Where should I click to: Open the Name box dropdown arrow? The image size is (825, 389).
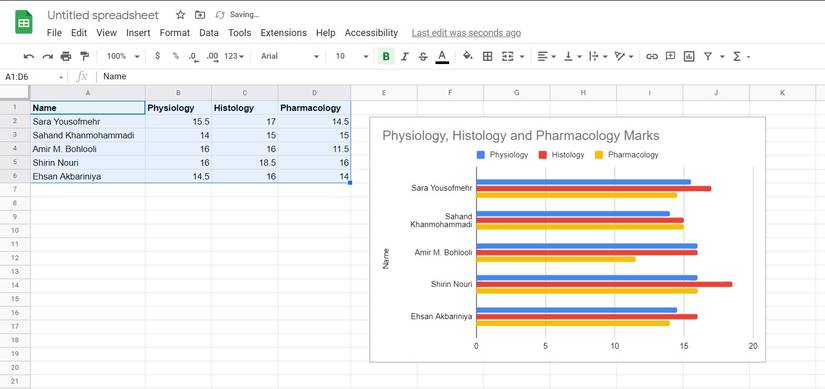click(61, 77)
